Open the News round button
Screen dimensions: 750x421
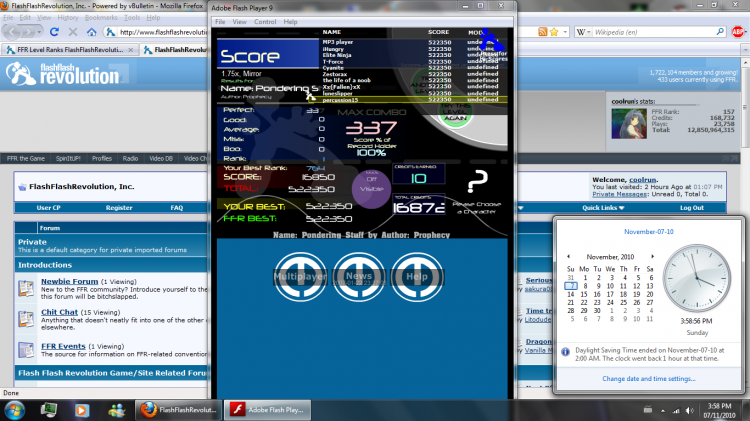359,277
